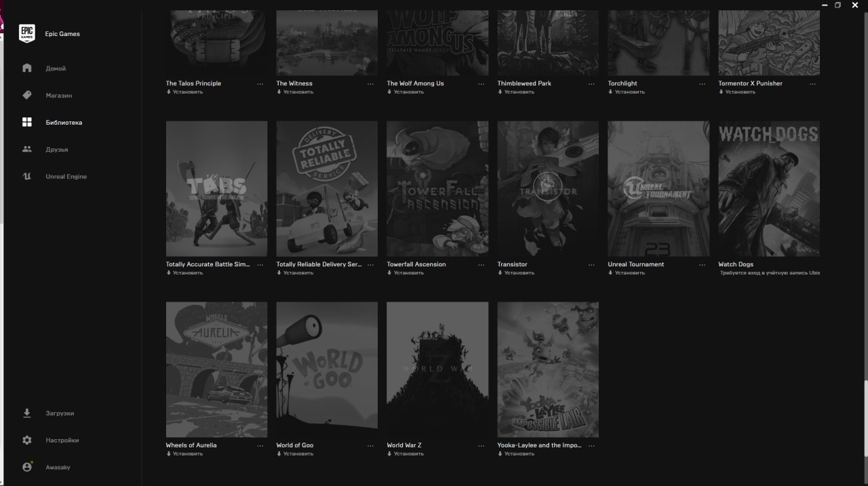Open the Totally Reliable Delivery Service cover
This screenshot has height=486, width=868.
tap(327, 189)
